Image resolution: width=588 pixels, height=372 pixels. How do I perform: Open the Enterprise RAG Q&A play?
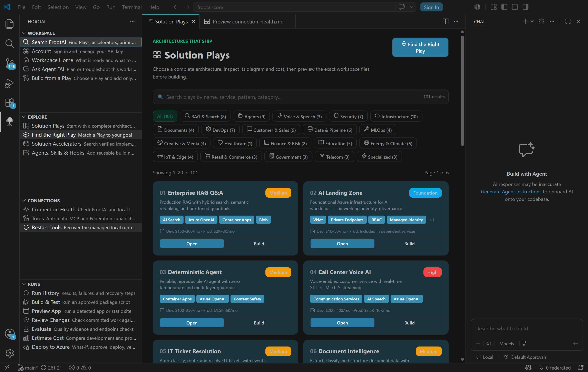coord(192,244)
